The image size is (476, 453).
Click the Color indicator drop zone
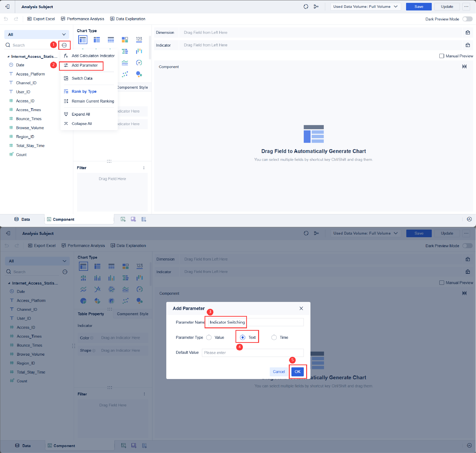pyautogui.click(x=120, y=338)
